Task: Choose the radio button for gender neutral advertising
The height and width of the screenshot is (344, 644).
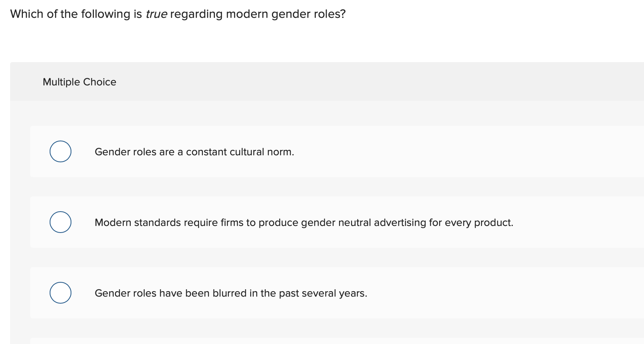Action: coord(61,222)
